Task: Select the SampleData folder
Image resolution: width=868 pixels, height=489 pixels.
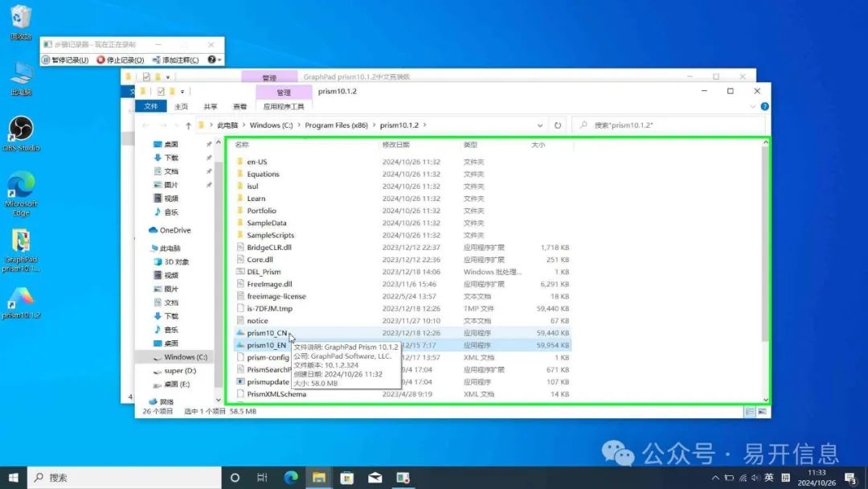Action: coord(266,223)
